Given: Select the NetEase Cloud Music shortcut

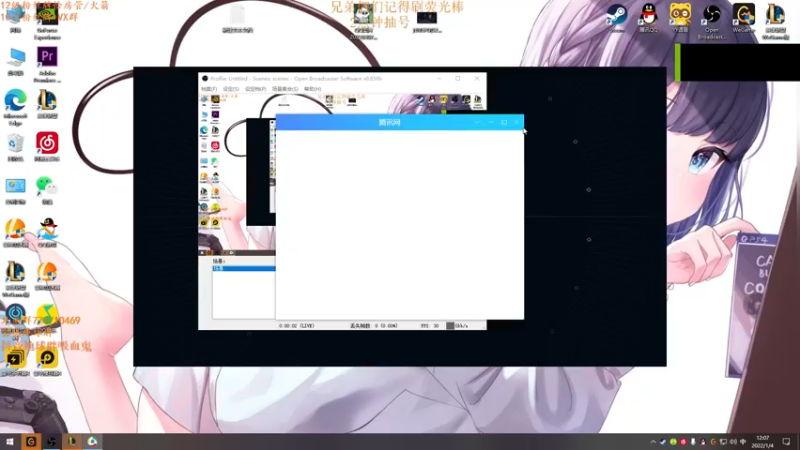Looking at the screenshot, I should [x=47, y=147].
